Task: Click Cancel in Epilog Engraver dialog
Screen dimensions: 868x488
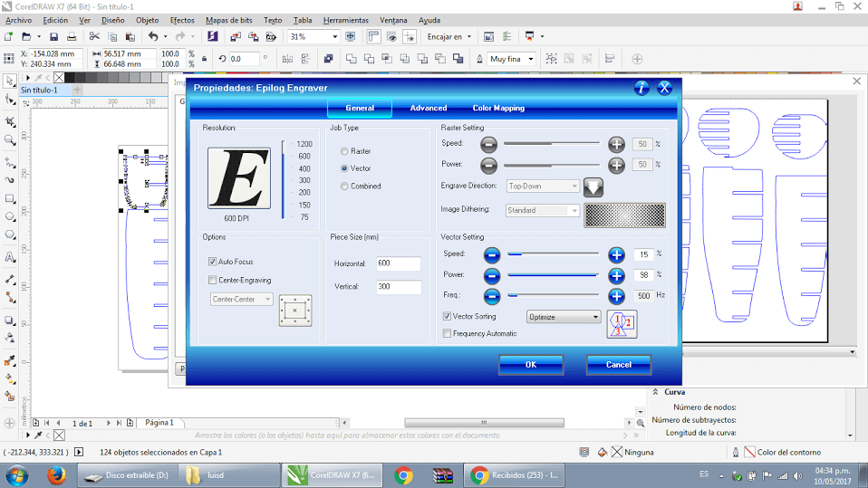Action: click(x=618, y=365)
